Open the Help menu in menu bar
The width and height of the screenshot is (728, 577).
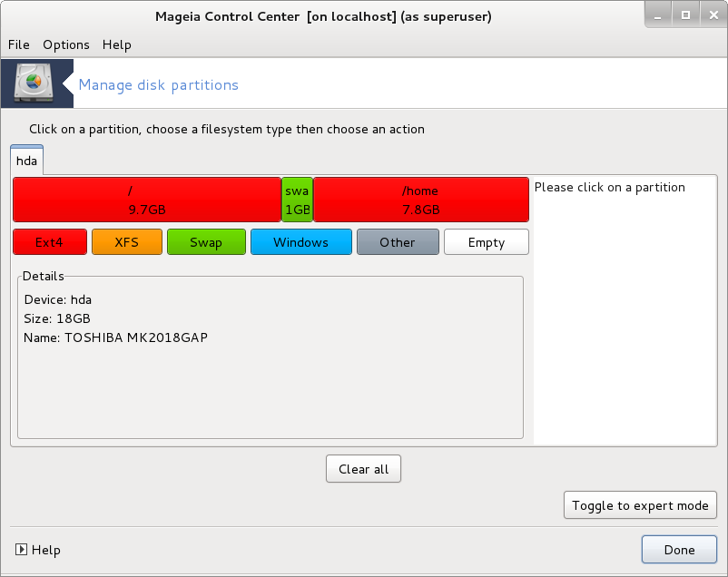coord(116,44)
